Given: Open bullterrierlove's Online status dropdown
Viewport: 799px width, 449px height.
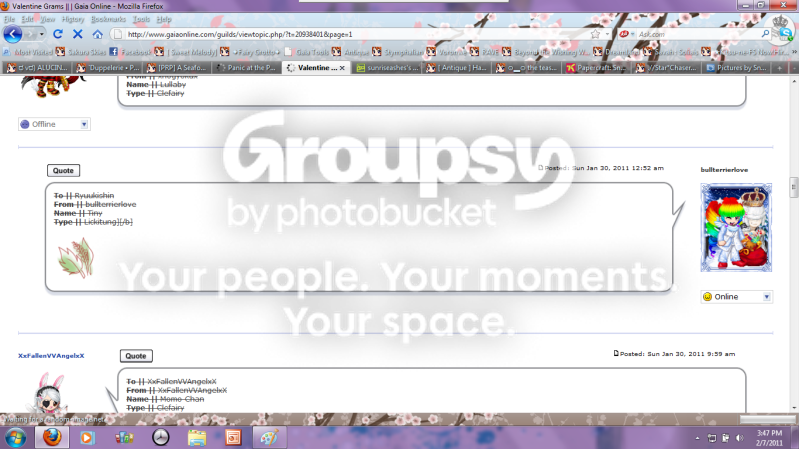Looking at the screenshot, I should pos(737,297).
